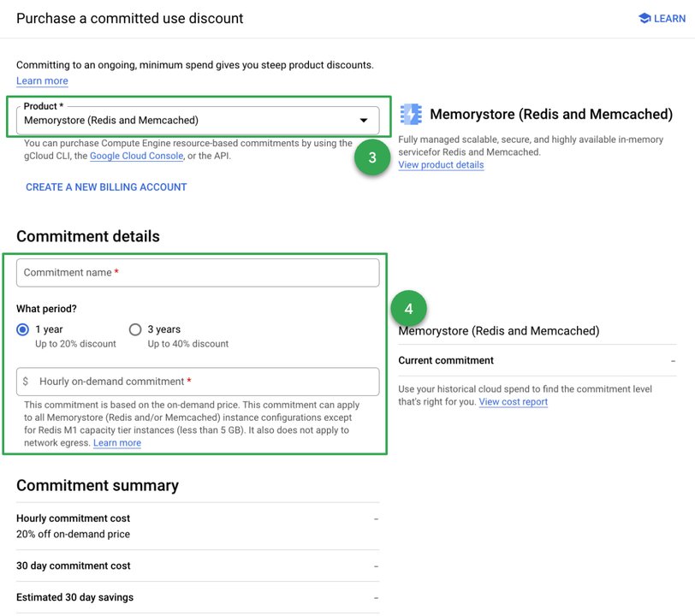Expand the Current commitment section
This screenshot has height=616, width=695.
[x=674, y=360]
